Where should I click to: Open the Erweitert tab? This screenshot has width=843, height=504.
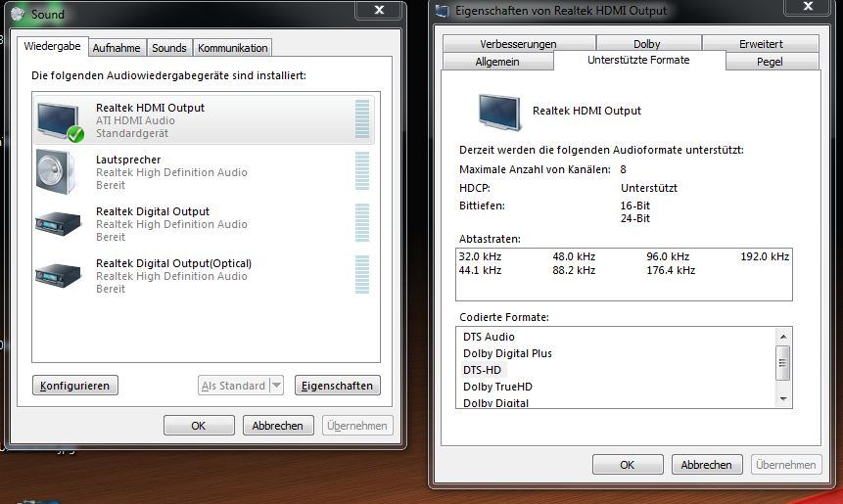tap(761, 43)
